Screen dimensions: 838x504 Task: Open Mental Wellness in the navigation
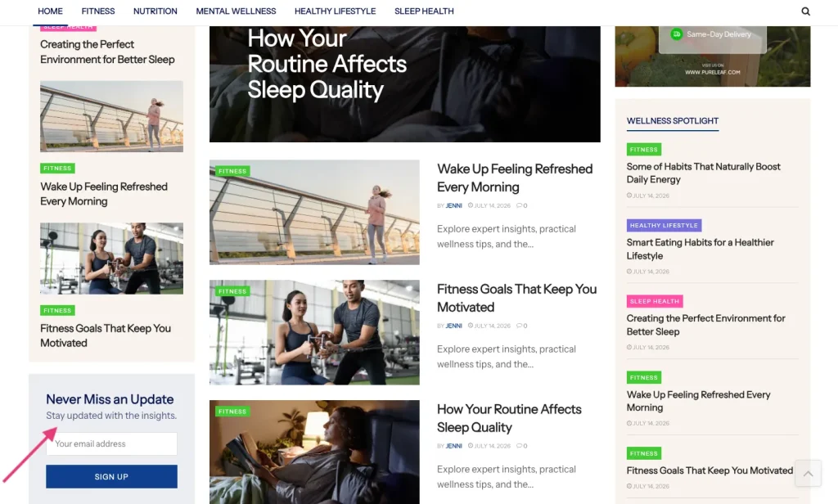pyautogui.click(x=236, y=11)
